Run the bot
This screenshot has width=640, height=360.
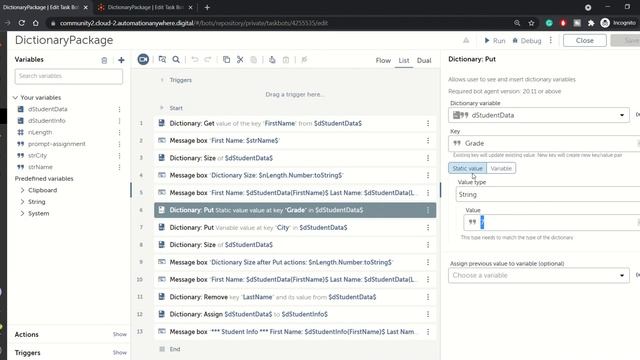(x=495, y=40)
